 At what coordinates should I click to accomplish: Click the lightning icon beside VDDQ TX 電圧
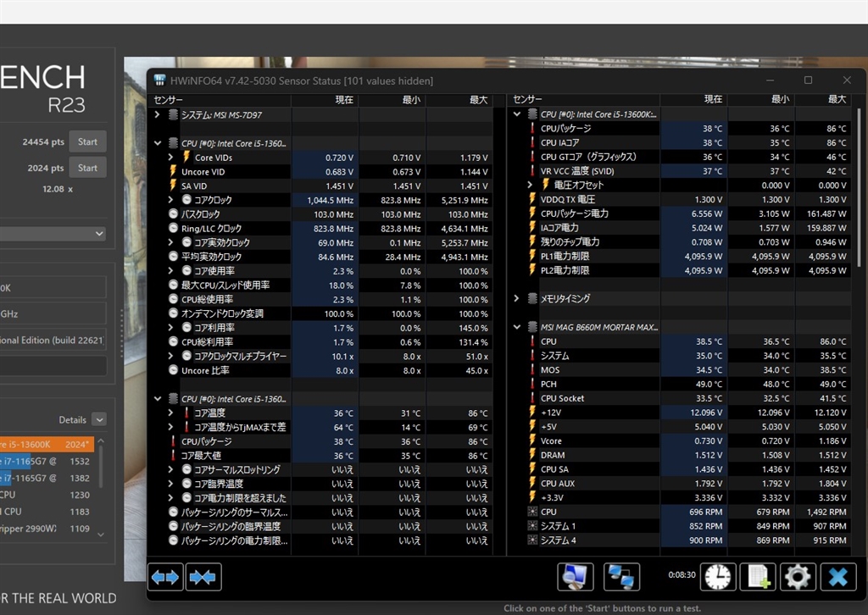click(x=532, y=199)
